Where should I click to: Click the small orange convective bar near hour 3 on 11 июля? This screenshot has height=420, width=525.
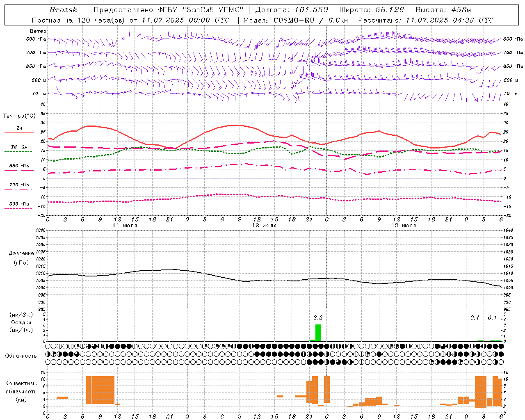coord(62,398)
